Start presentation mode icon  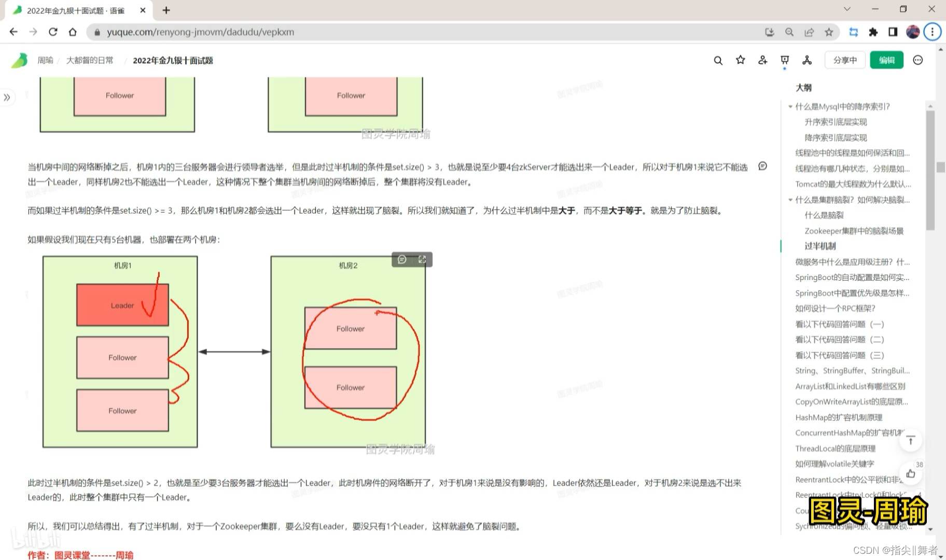(x=785, y=60)
